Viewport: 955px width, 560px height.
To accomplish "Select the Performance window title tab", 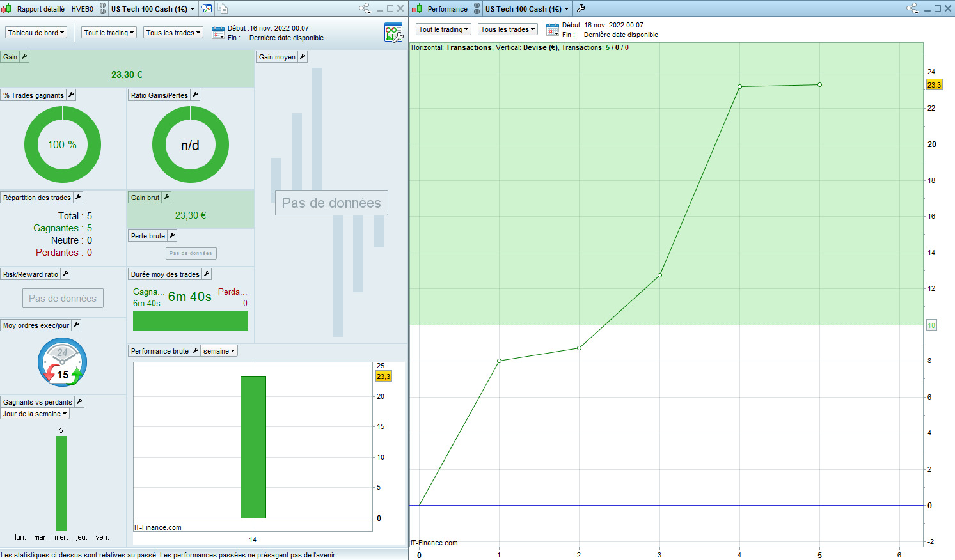I will [x=447, y=9].
